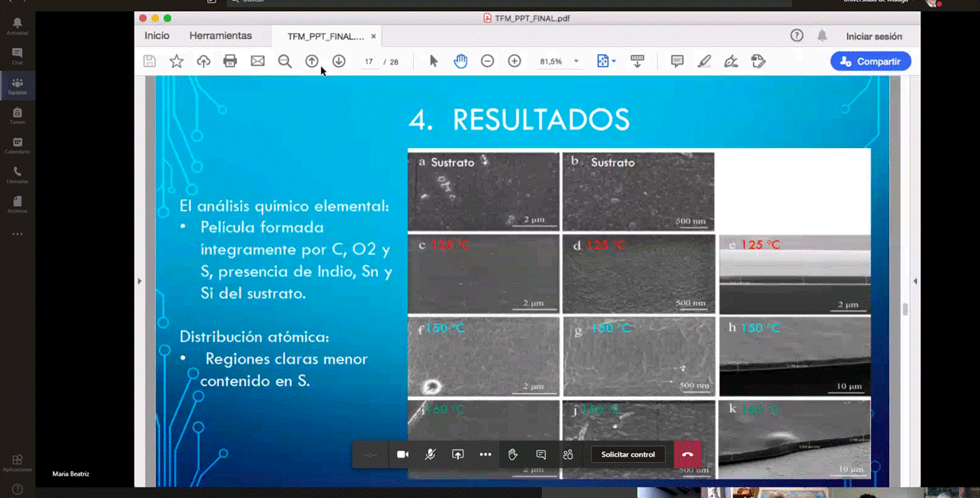The width and height of the screenshot is (980, 498).
Task: Open Equipos in the Teams sidebar
Action: (x=17, y=86)
